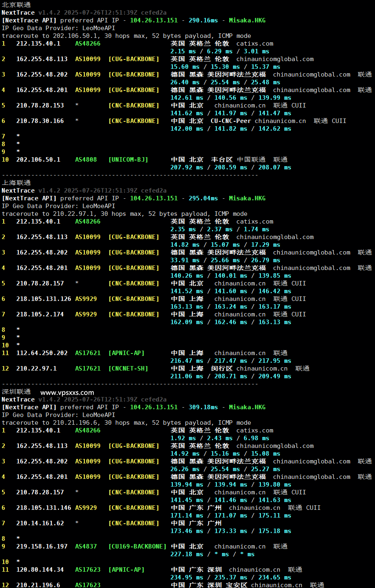Click the [CNC-BACKBONE] tag in hop 5
The image size is (375, 588).
(x=135, y=105)
